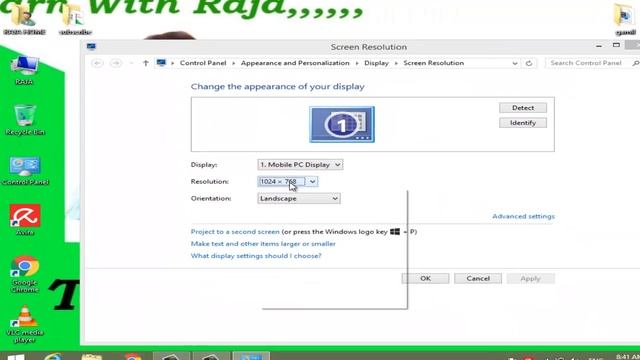Click the Identify button

click(x=523, y=123)
